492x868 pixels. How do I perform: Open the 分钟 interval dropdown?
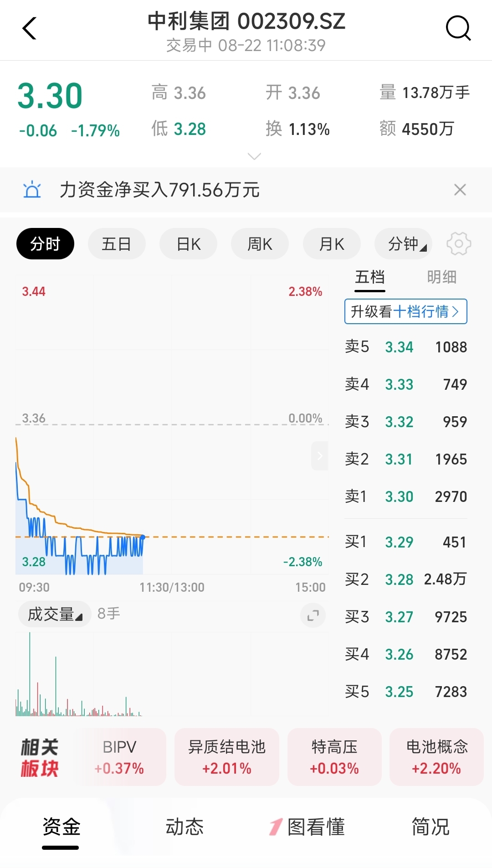point(403,244)
